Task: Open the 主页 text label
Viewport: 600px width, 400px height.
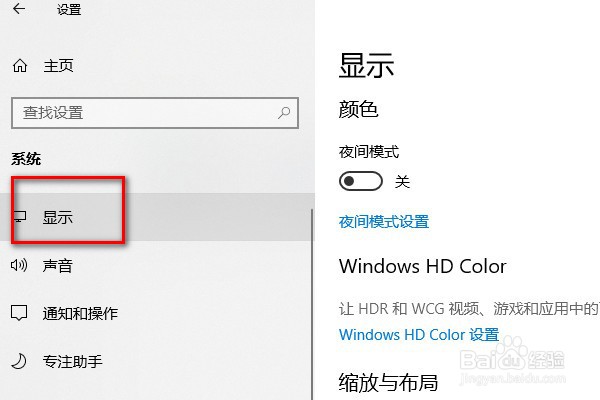Action: tap(58, 66)
